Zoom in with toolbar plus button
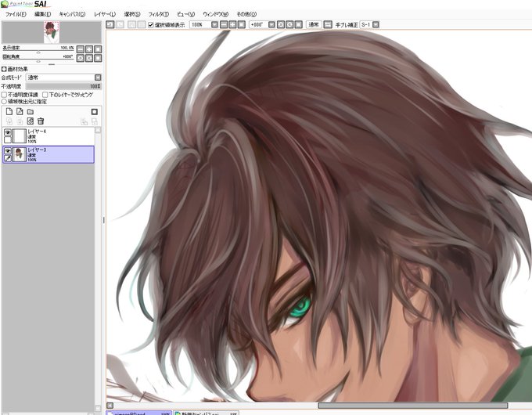The image size is (532, 415). [x=232, y=24]
